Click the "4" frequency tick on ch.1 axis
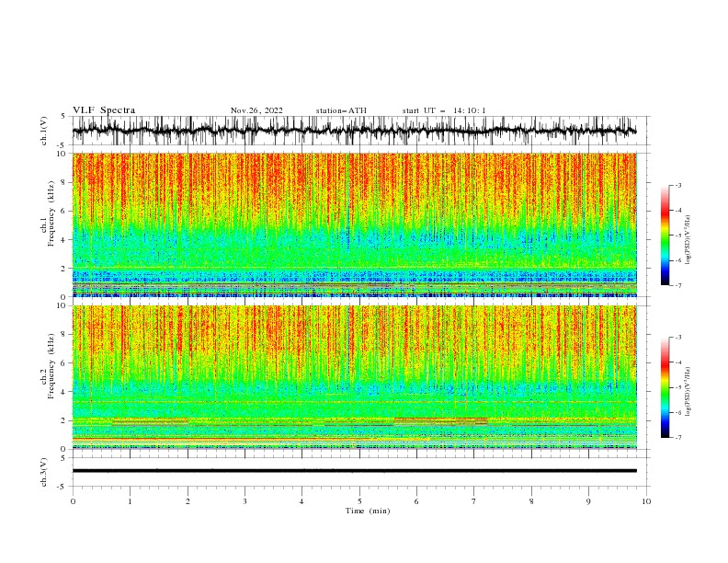 [x=64, y=240]
